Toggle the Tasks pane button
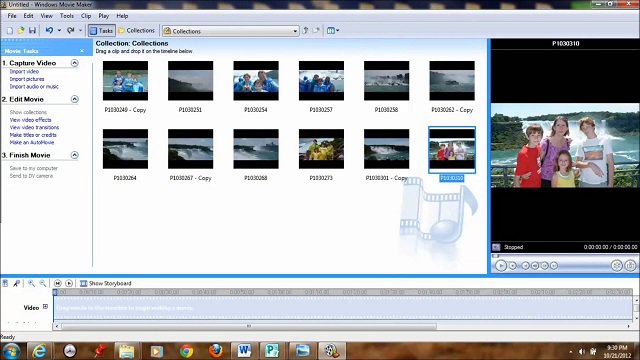 click(x=101, y=31)
